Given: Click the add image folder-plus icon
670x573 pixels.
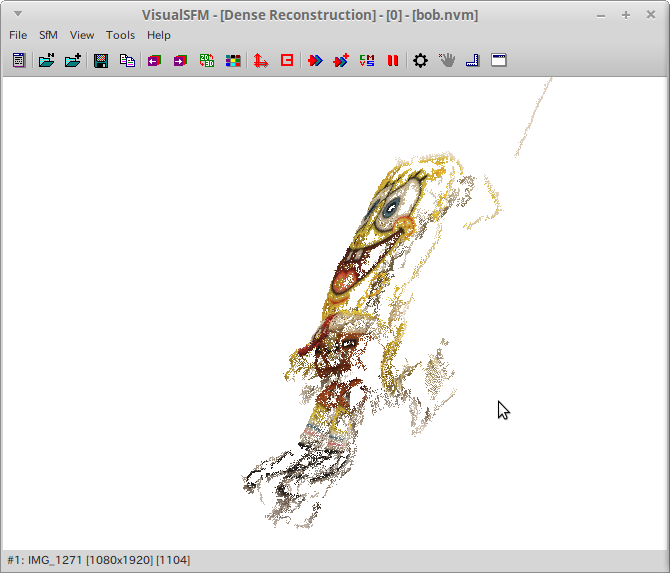Looking at the screenshot, I should 73,61.
